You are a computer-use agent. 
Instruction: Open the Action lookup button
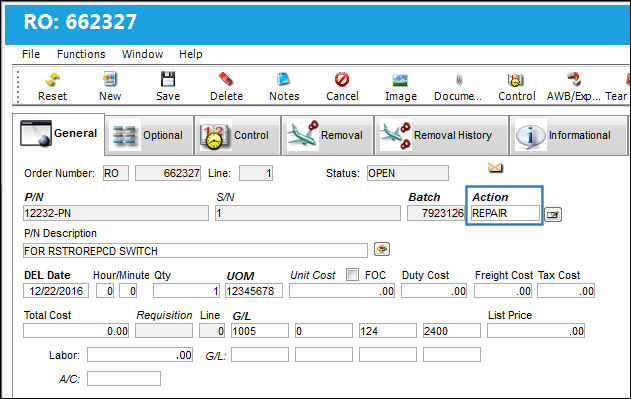point(553,214)
